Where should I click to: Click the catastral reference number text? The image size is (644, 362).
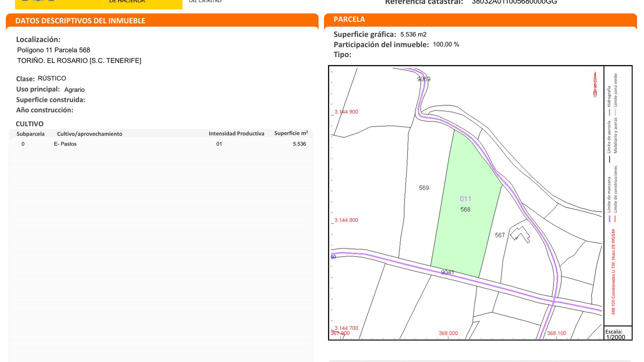click(x=514, y=2)
